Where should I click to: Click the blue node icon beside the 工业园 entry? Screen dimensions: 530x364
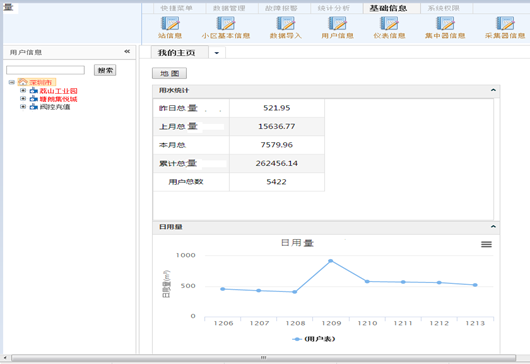[33, 91]
